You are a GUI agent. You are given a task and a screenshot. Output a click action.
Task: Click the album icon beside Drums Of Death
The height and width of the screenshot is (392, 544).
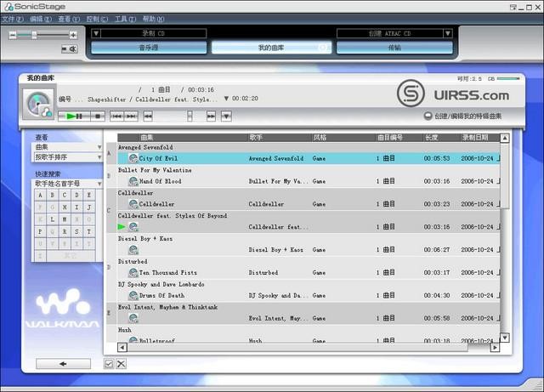pos(133,296)
